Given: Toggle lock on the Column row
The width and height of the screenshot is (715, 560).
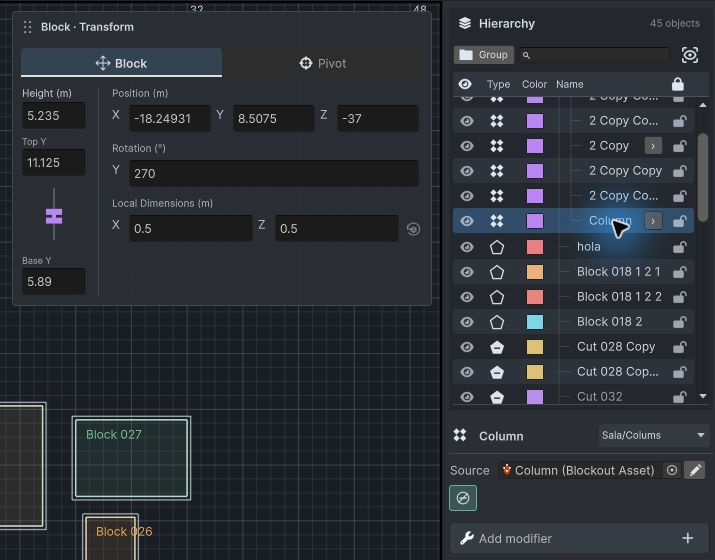Looking at the screenshot, I should (679, 221).
